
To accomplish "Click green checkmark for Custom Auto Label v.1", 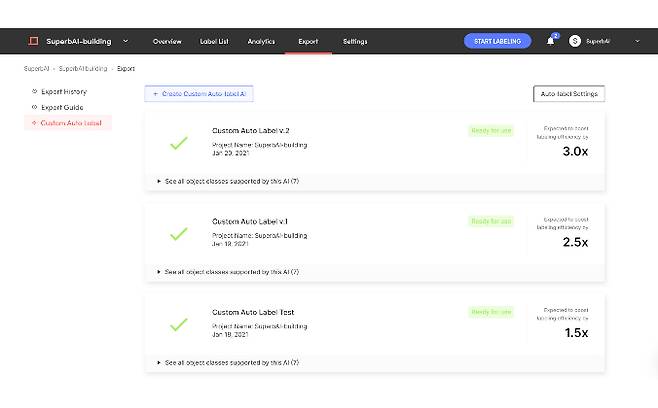I will [x=179, y=234].
